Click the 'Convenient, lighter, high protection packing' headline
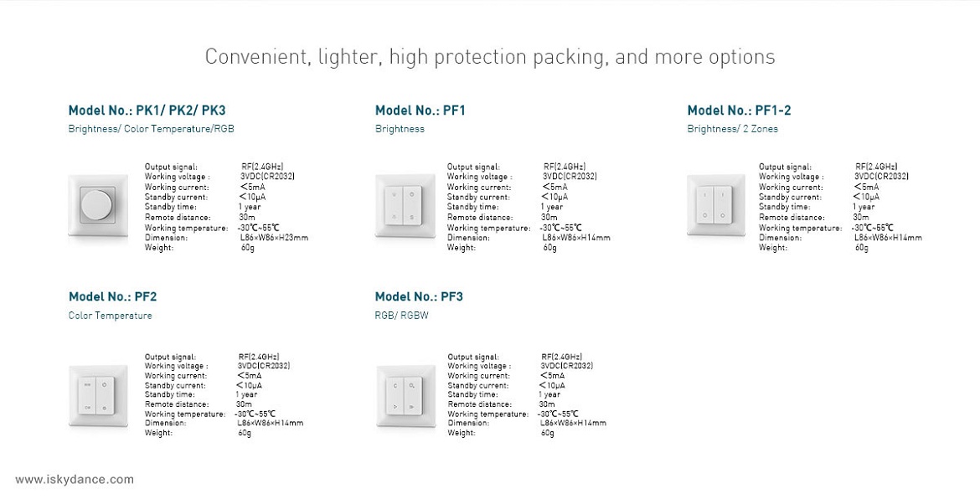The height and width of the screenshot is (499, 980). pyautogui.click(x=490, y=57)
